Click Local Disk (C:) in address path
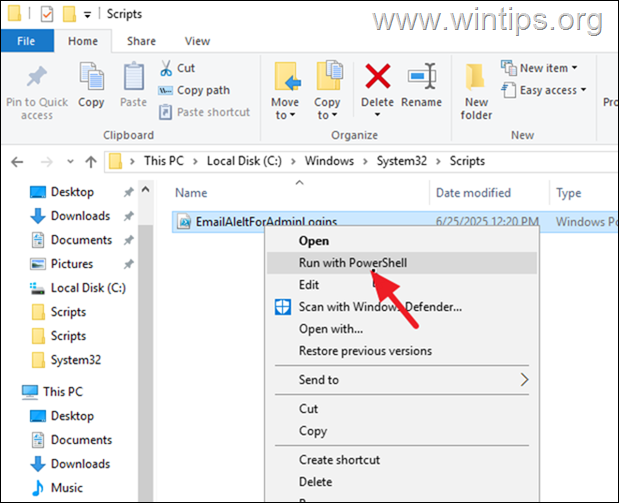 click(244, 161)
